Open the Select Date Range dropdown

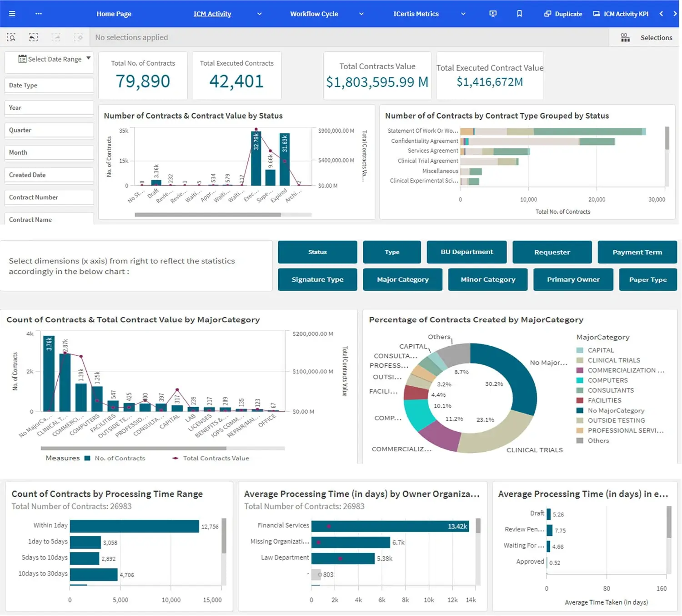coord(49,60)
